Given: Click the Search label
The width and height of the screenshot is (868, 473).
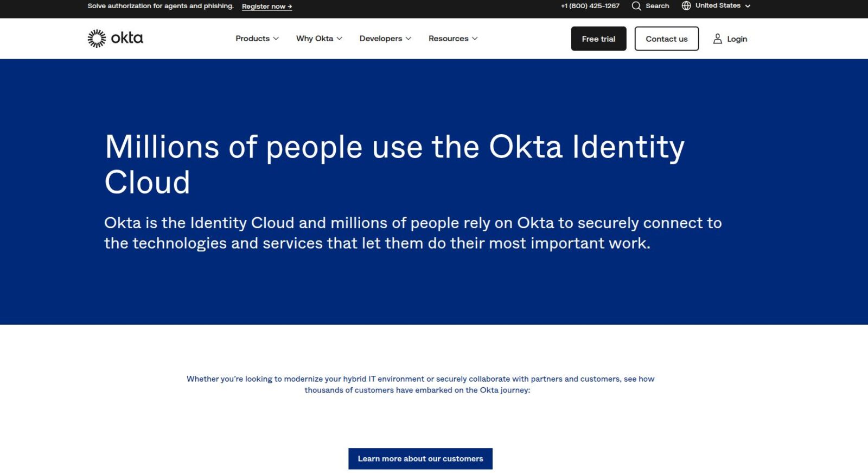Looking at the screenshot, I should 657,6.
